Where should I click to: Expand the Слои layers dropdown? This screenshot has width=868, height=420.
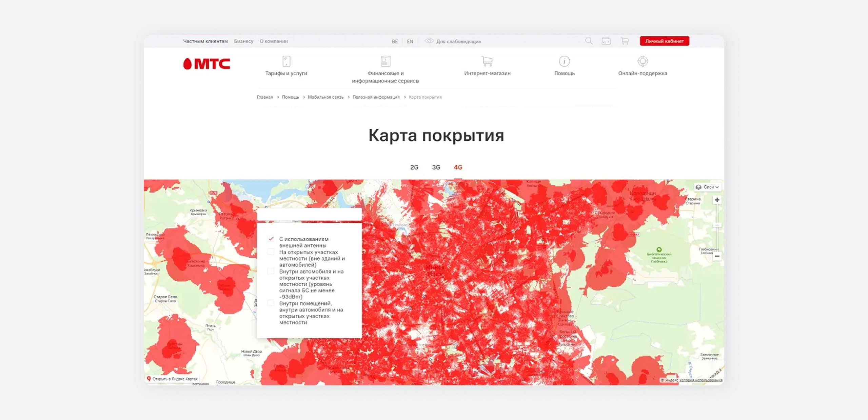pos(707,187)
